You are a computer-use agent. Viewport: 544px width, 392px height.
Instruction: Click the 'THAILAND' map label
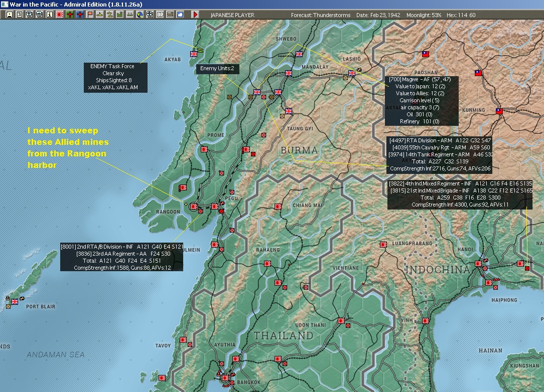[x=284, y=335]
